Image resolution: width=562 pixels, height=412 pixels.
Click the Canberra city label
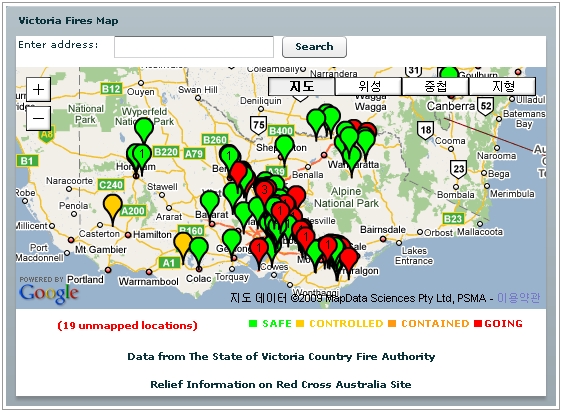(451, 106)
